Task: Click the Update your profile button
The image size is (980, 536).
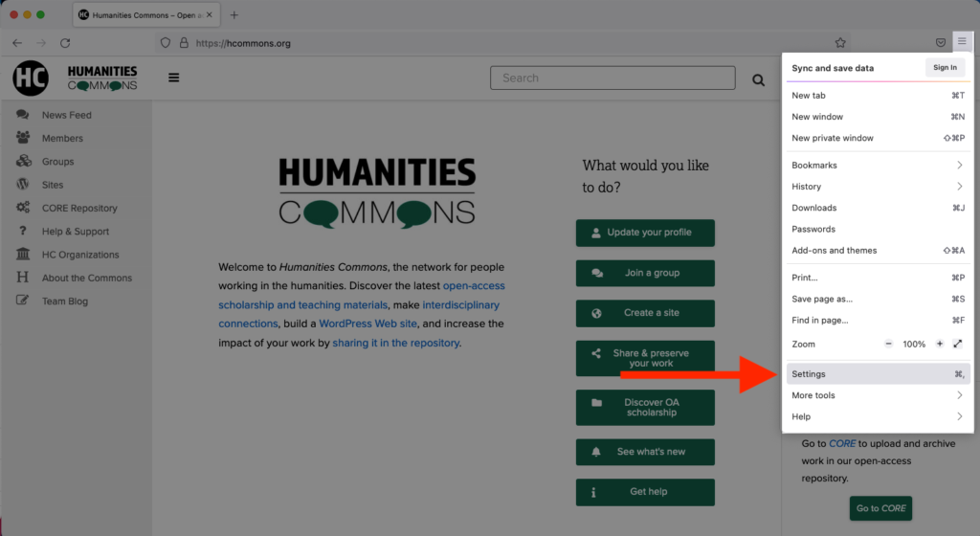Action: pos(645,233)
